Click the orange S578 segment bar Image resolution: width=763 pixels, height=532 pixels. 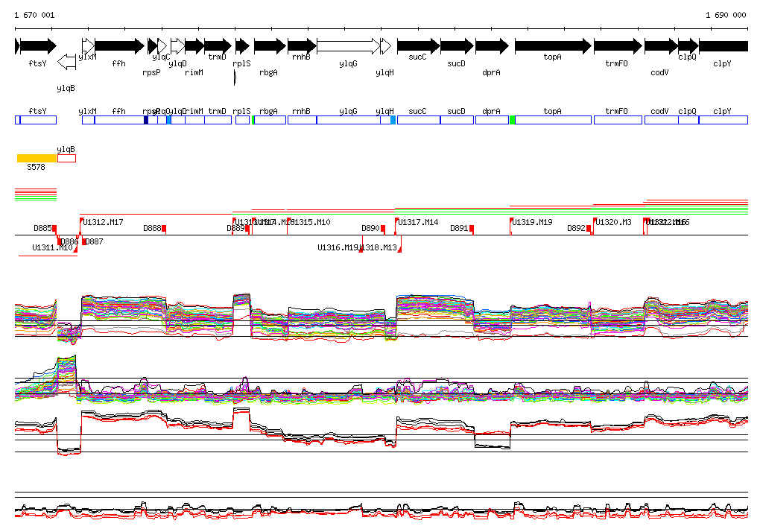(37, 158)
